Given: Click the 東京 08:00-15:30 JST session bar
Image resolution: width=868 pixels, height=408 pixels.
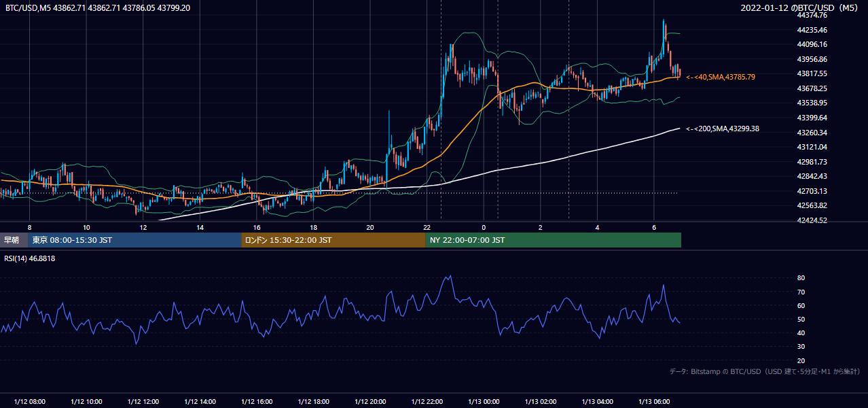Looking at the screenshot, I should [134, 240].
